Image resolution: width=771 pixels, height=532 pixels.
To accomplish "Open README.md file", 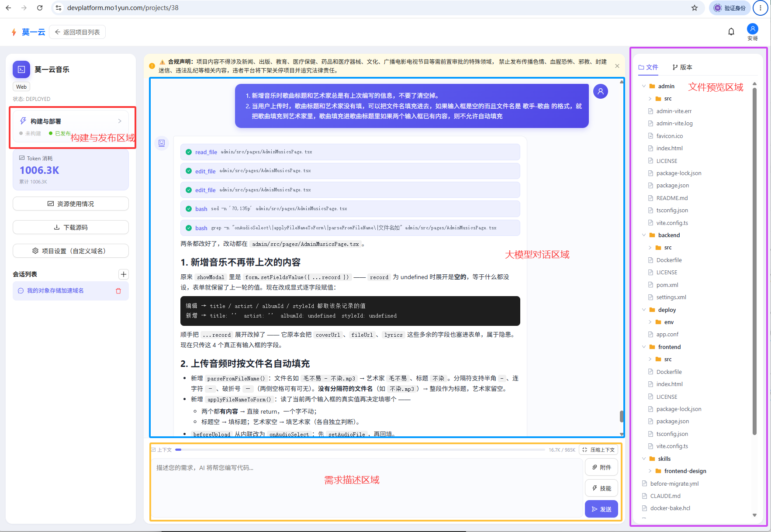I will (x=672, y=198).
